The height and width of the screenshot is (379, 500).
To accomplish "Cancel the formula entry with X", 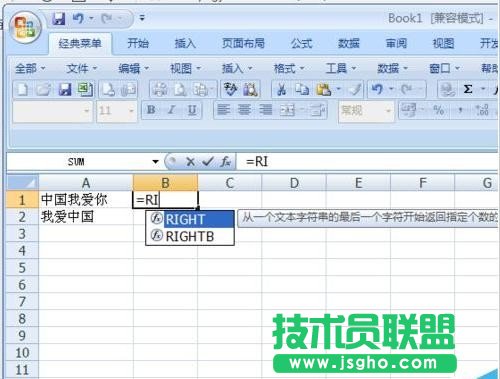I will 190,162.
